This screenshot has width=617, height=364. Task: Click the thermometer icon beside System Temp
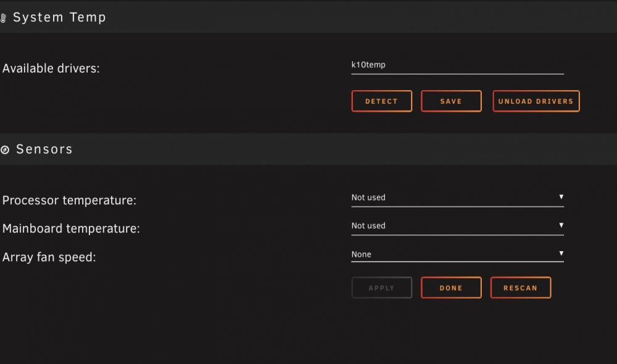click(x=3, y=18)
